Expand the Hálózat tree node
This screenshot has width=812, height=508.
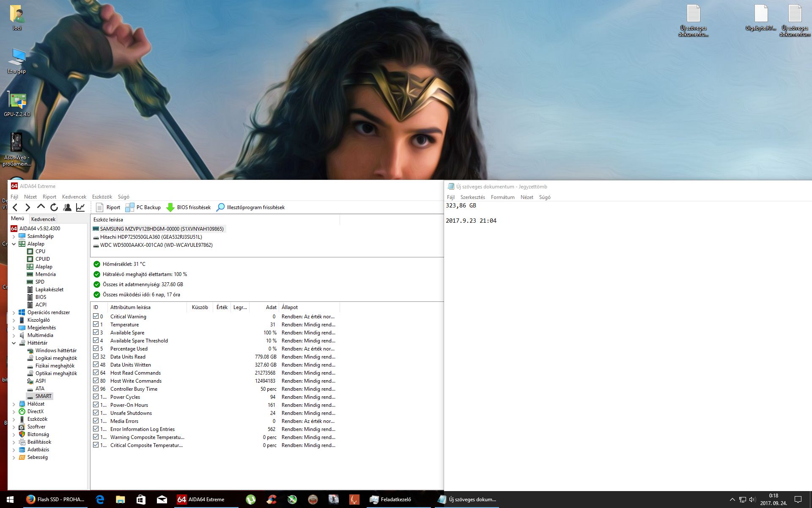[x=14, y=404]
